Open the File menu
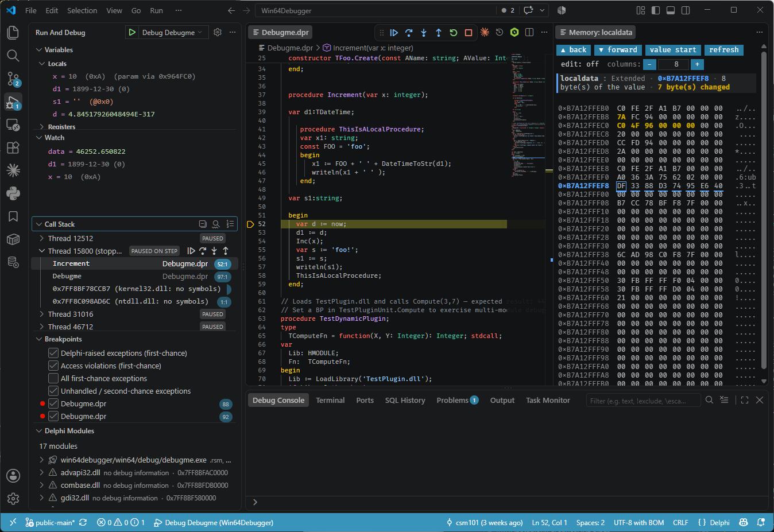Image resolution: width=774 pixels, height=532 pixels. pos(31,10)
